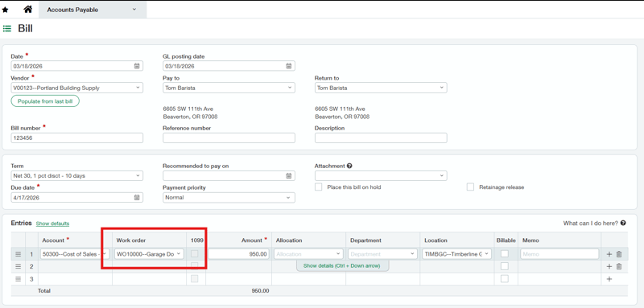Open the Attachment dropdown
Screen dimensions: 644x308
tap(441, 175)
